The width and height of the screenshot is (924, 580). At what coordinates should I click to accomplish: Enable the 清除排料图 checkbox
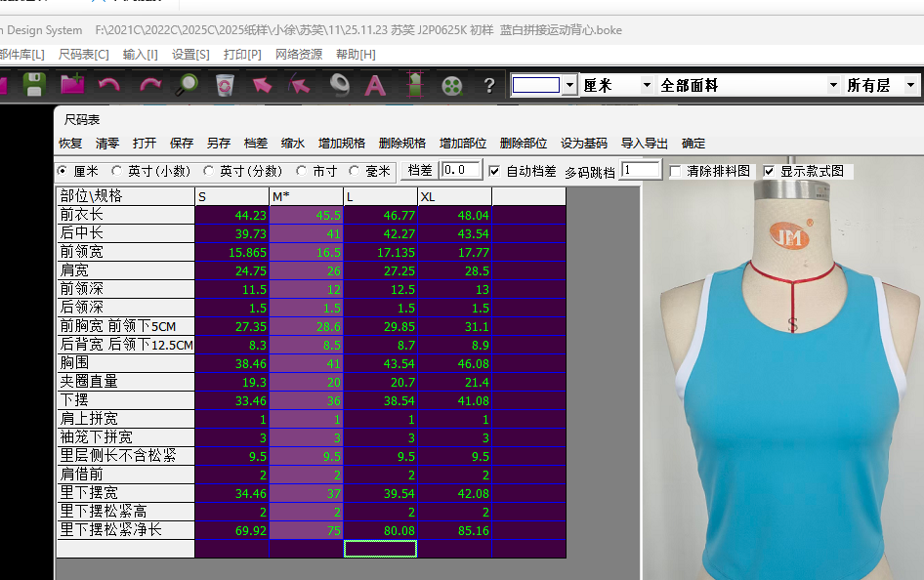(x=676, y=171)
